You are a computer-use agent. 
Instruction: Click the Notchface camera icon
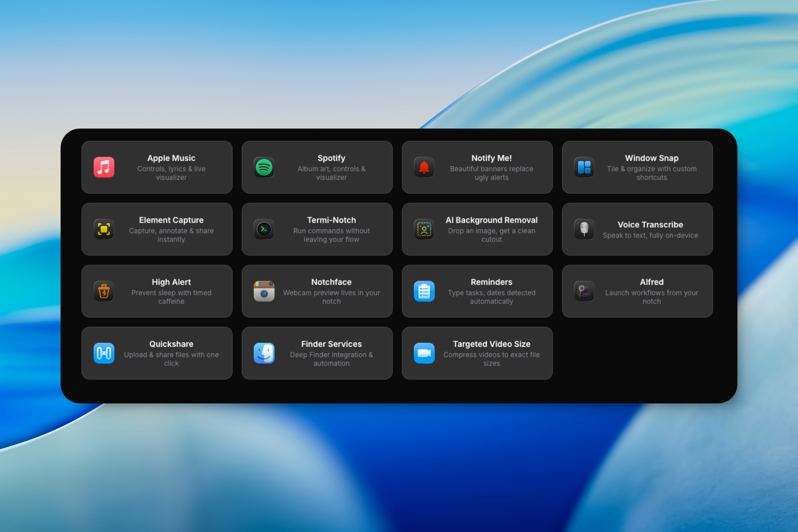click(264, 292)
